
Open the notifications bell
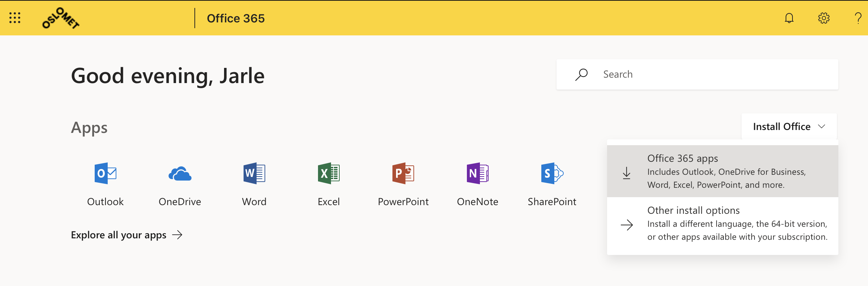(x=789, y=18)
